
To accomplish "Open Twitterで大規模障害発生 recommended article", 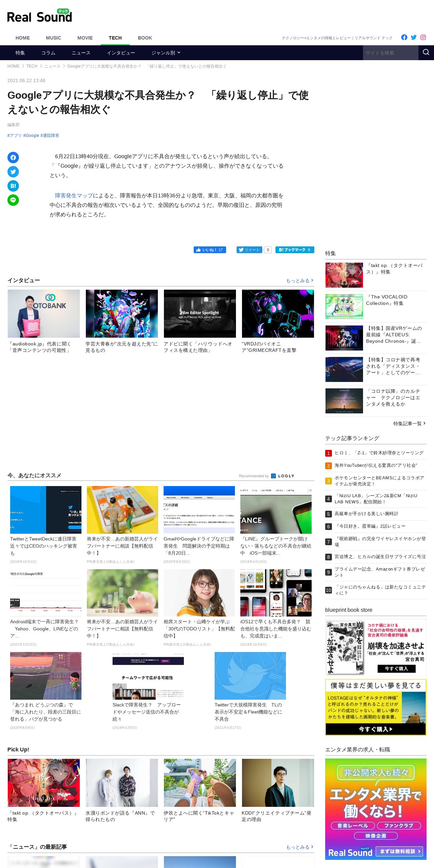I will pos(250,691).
